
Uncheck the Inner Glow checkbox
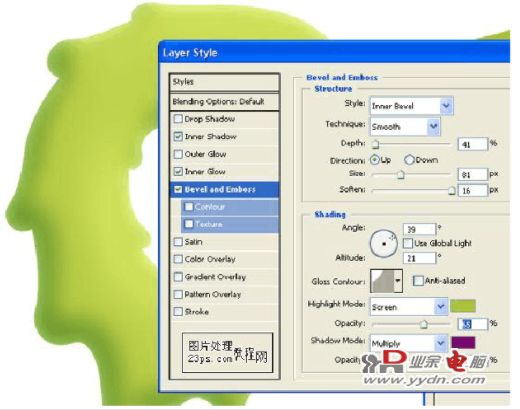click(178, 172)
